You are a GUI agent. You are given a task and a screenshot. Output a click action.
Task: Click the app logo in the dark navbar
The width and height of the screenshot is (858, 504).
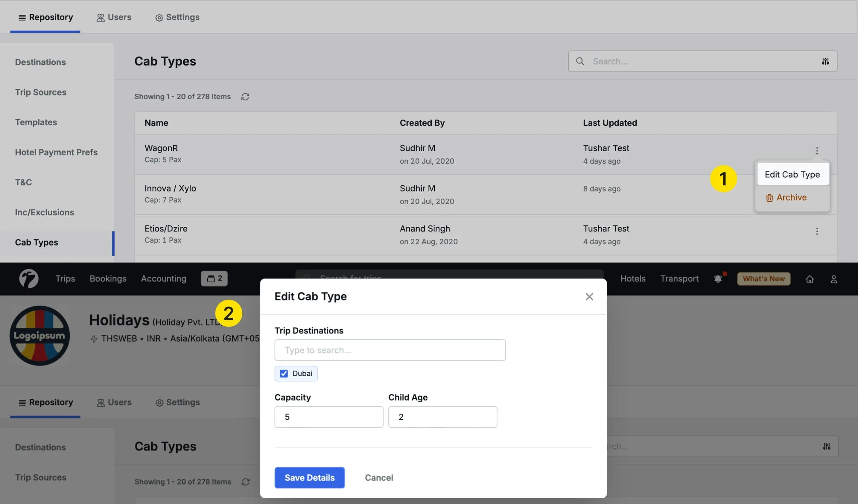(28, 278)
